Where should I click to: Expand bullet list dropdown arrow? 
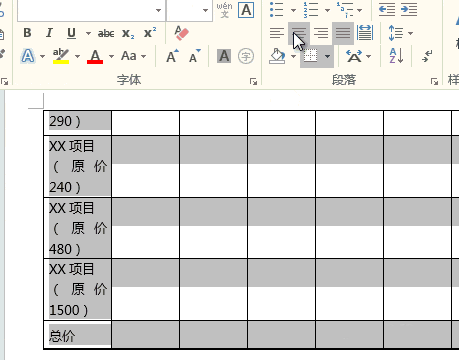(293, 10)
